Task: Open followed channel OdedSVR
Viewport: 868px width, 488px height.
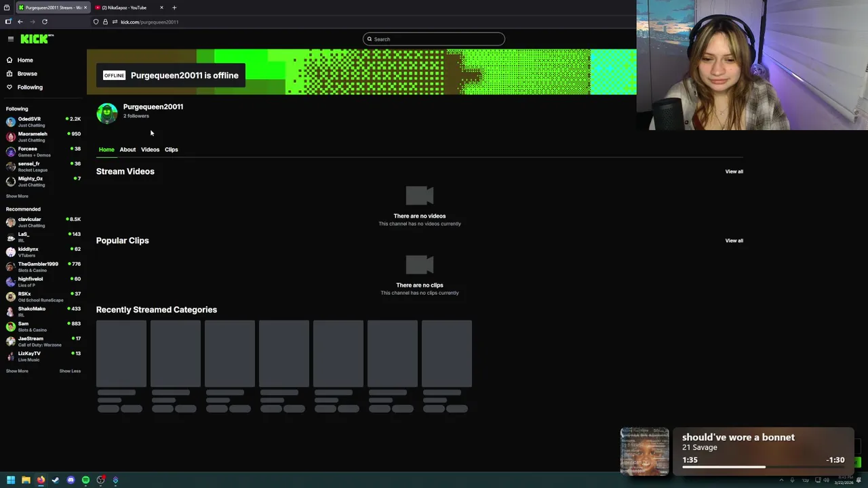Action: 43,122
